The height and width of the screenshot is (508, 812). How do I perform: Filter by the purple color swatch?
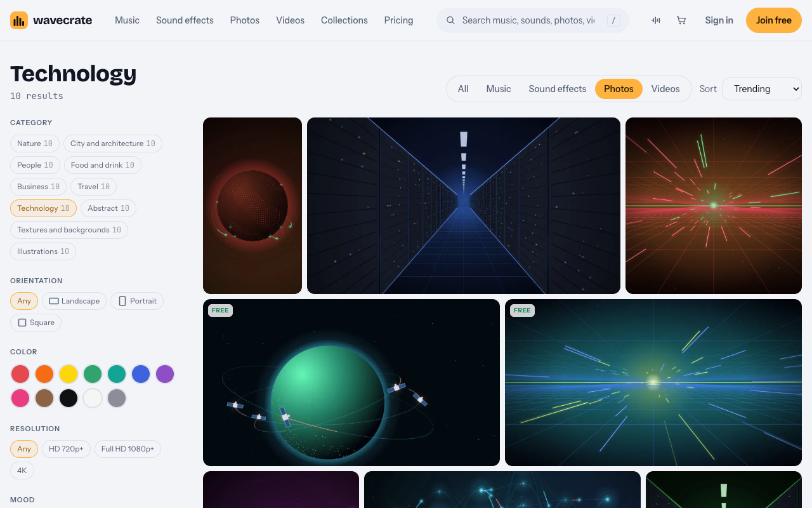(165, 374)
